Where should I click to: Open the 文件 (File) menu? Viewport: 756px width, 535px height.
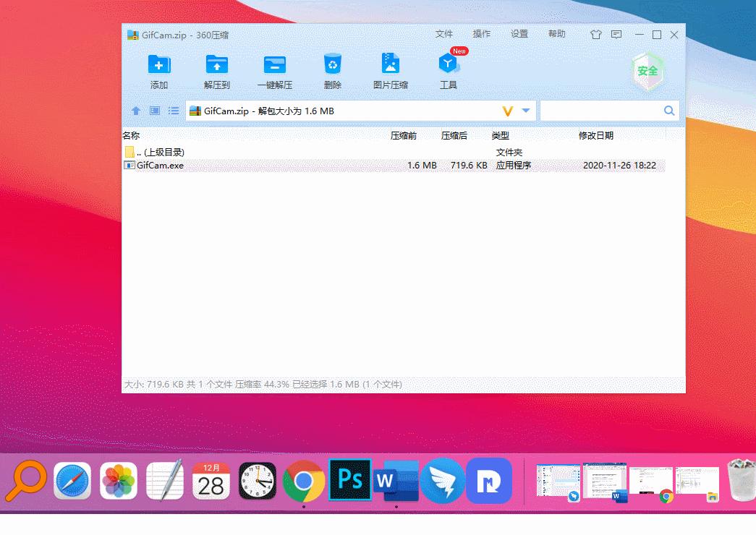tap(444, 34)
